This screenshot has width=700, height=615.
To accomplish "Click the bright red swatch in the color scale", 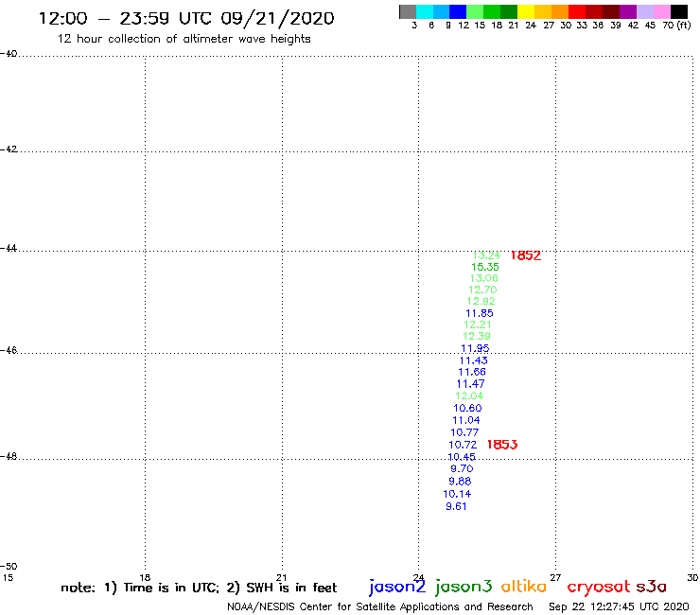I will [577, 11].
